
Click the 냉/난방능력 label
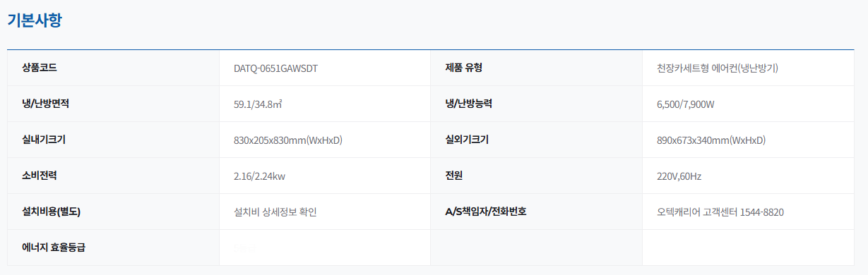coord(468,104)
